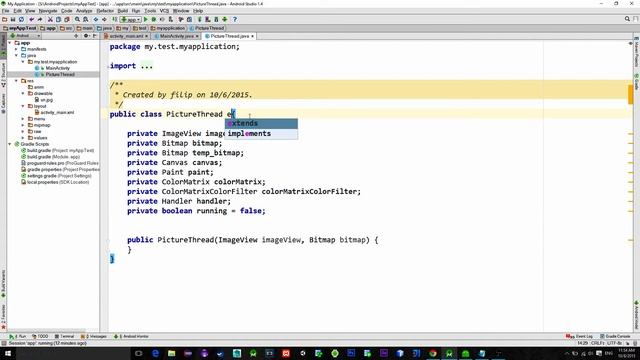Viewport: 640px width, 360px height.
Task: Click the SDK Manager download icon
Action: [224, 19]
